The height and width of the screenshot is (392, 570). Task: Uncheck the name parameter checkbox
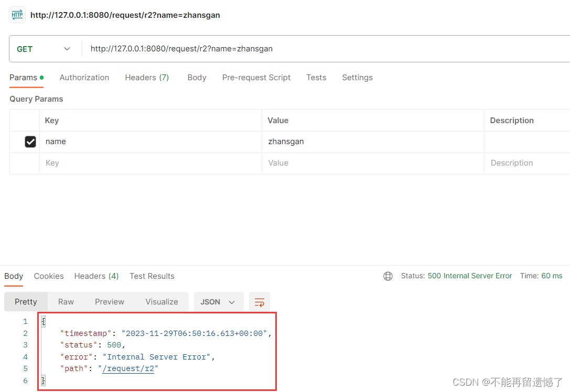pyautogui.click(x=30, y=141)
